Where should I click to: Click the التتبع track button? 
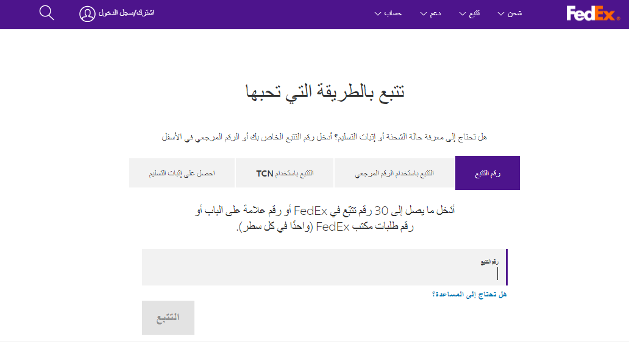point(168,318)
